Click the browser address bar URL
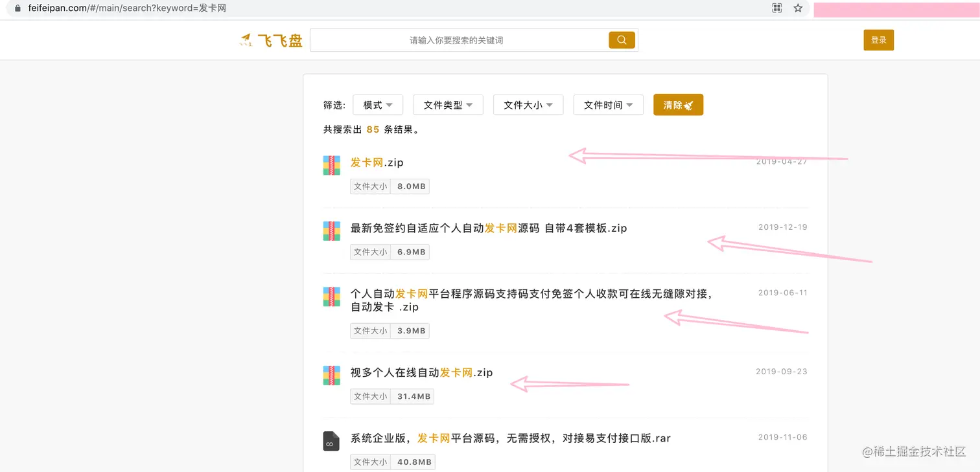Image resolution: width=980 pixels, height=472 pixels. pyautogui.click(x=127, y=8)
